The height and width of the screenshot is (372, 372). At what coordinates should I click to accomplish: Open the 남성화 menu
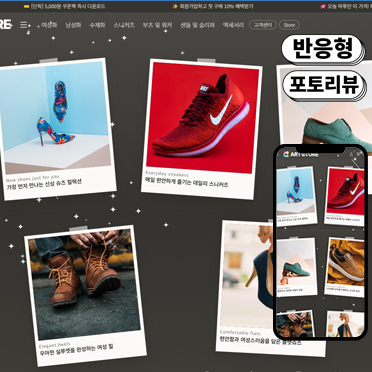pos(73,25)
